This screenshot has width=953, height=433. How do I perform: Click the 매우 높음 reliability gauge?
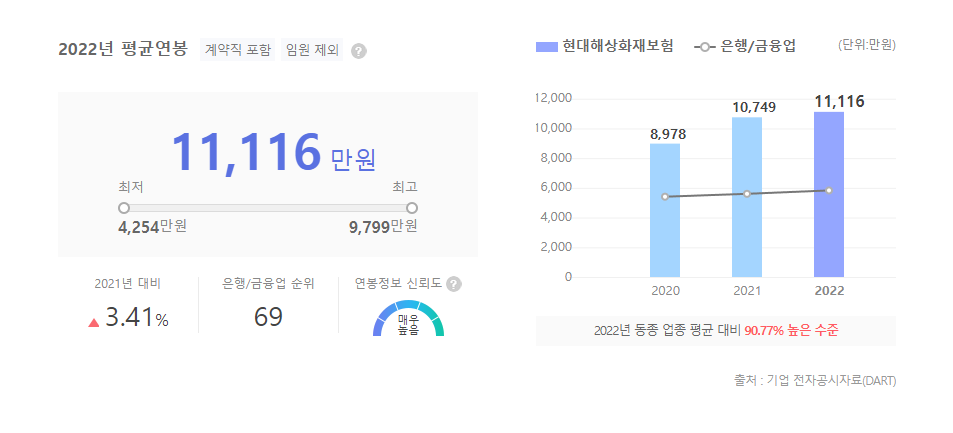408,319
